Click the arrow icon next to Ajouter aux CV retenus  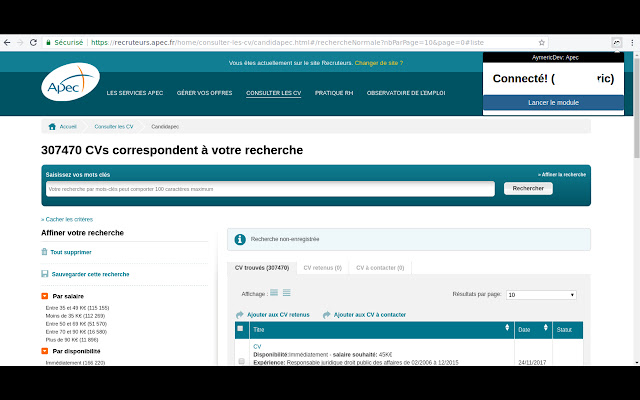point(240,315)
